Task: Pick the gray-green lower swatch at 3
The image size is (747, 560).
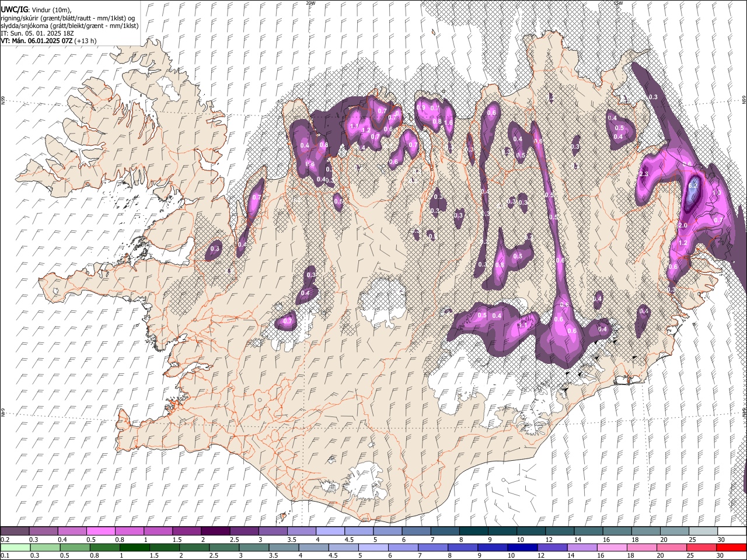Action: pos(254,548)
